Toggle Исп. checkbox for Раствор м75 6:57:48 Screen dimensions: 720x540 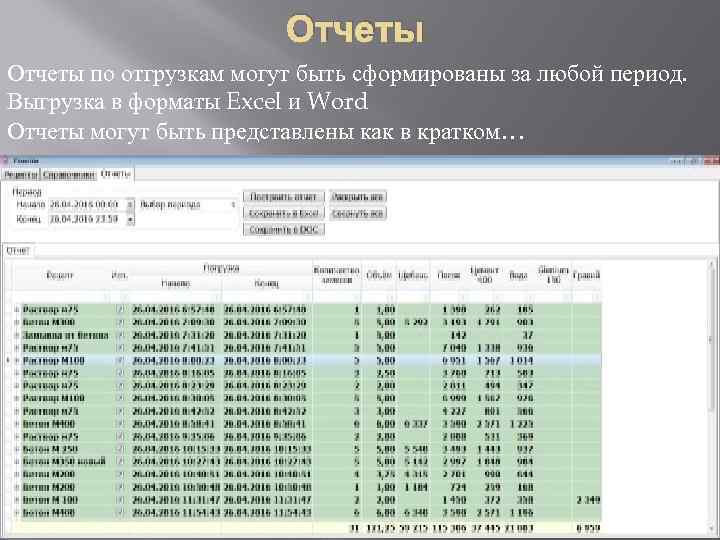click(120, 309)
